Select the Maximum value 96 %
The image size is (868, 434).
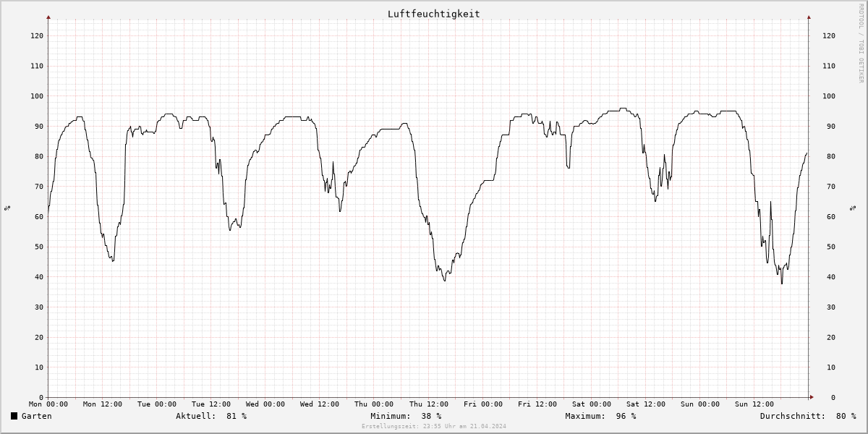626,416
